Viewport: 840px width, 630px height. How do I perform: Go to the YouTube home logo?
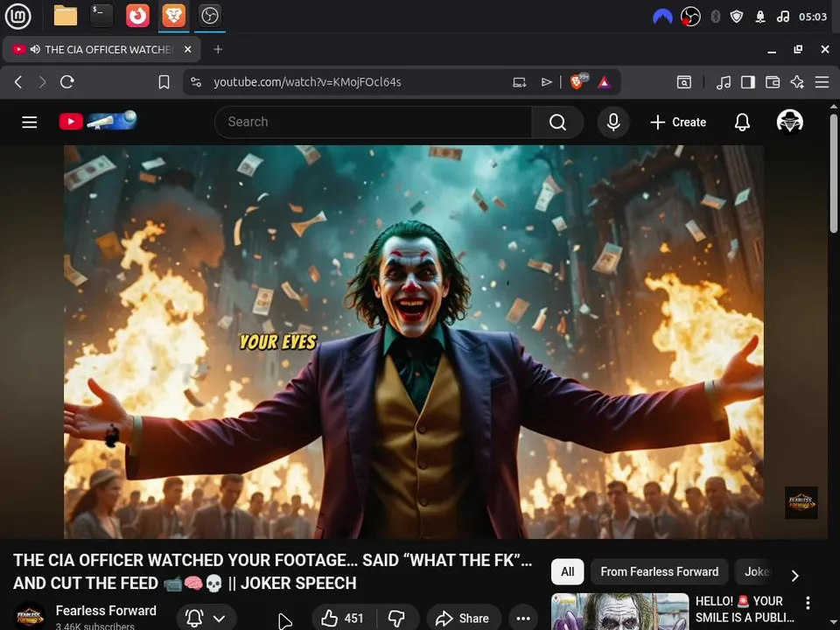pos(98,121)
